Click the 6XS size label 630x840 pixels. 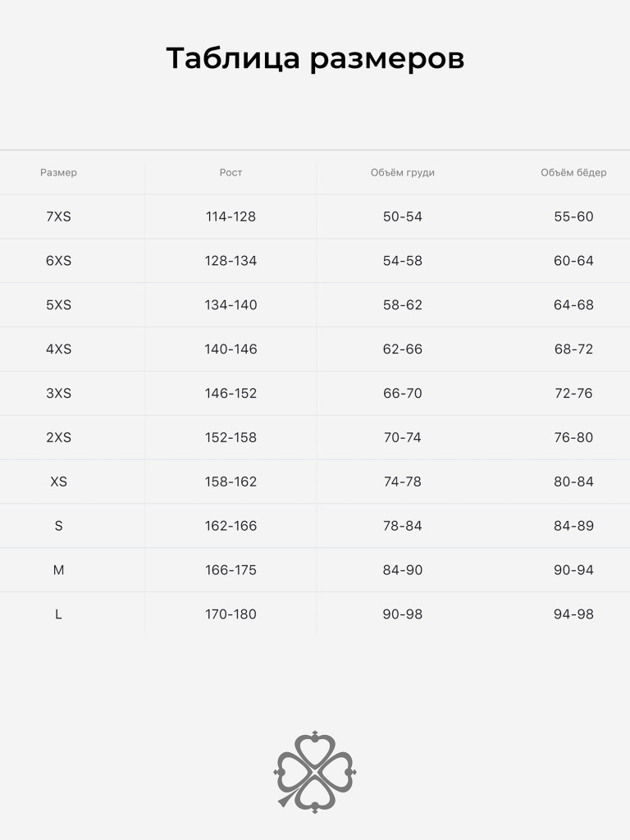pyautogui.click(x=58, y=262)
